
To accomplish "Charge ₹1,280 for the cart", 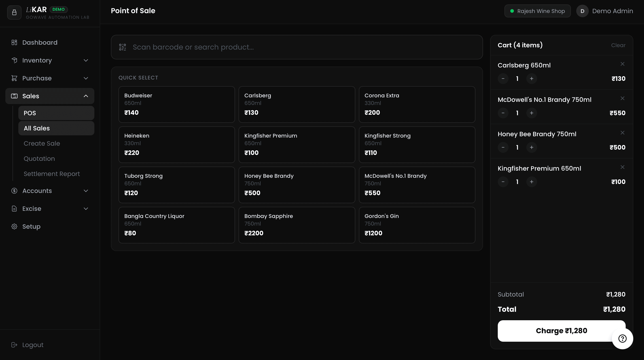I will point(561,331).
